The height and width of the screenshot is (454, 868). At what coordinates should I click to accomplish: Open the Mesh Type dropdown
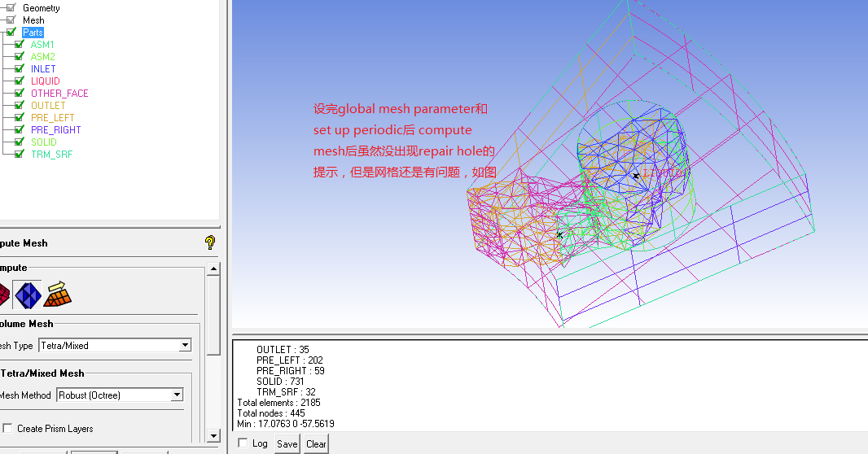point(184,346)
